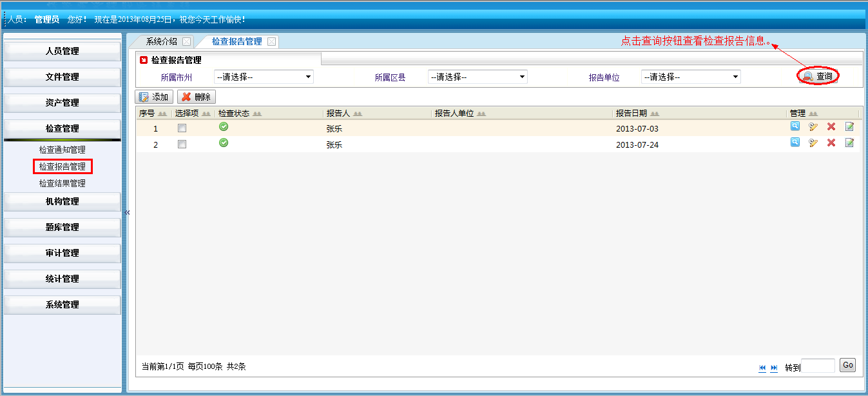Click the clock-pencil icon in 2013-07-24 row
Viewport: 868px width, 396px height.
(x=813, y=143)
